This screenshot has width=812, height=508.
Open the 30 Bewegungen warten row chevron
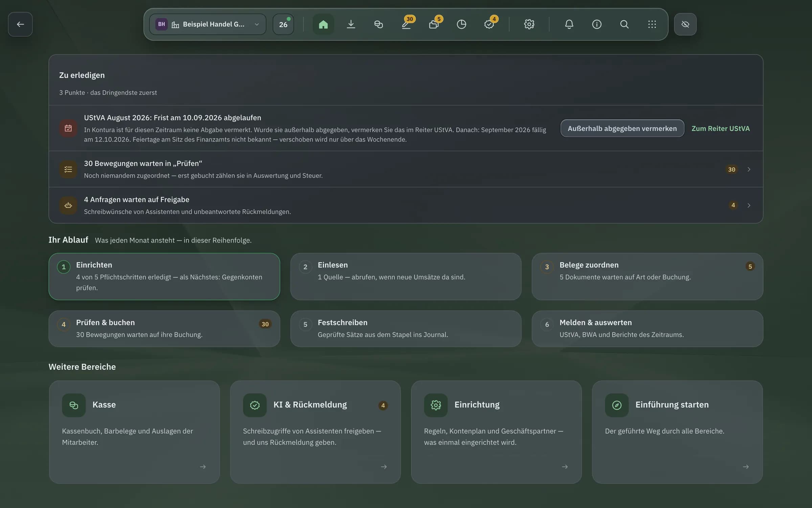coord(749,169)
